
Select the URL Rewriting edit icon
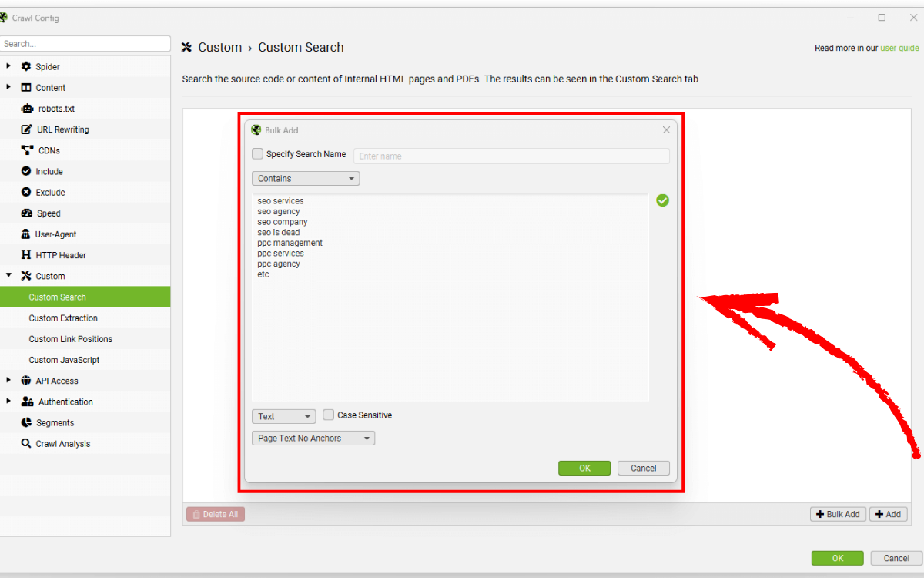tap(27, 129)
